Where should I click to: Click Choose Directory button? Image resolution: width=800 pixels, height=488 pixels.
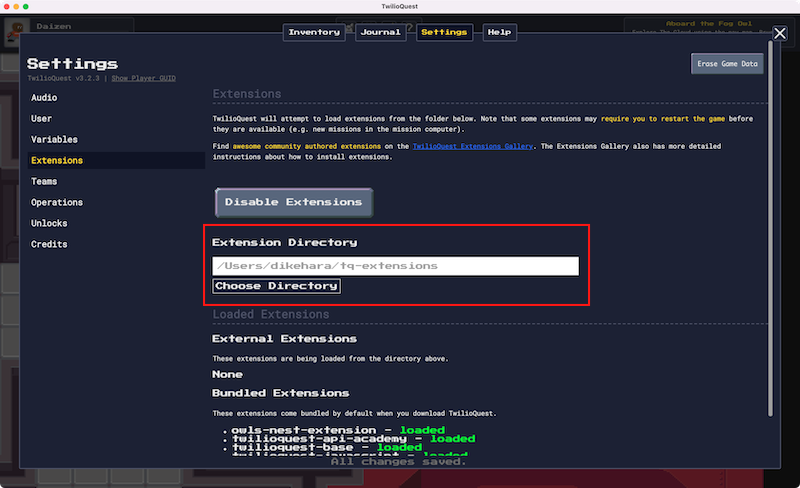pyautogui.click(x=277, y=286)
